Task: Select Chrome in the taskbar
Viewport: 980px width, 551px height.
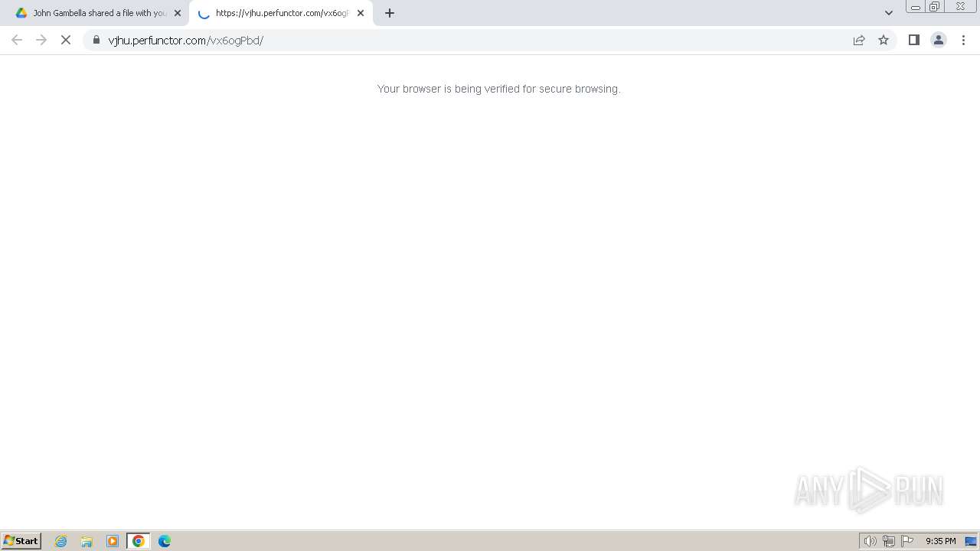Action: pyautogui.click(x=139, y=541)
